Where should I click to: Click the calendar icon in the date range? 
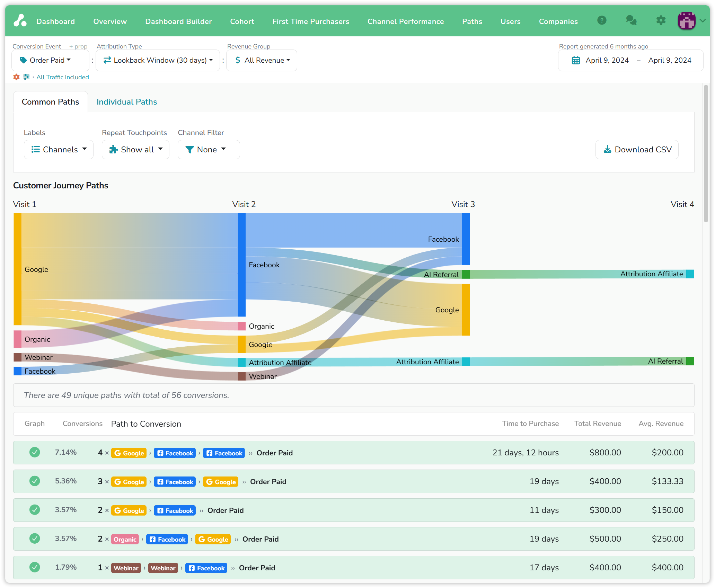pos(576,60)
